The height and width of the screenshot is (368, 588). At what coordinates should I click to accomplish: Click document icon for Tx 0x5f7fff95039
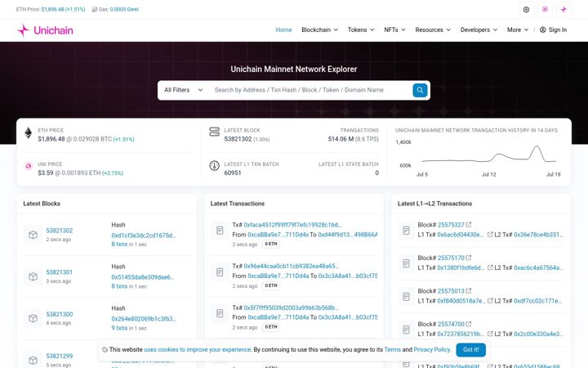(220, 313)
